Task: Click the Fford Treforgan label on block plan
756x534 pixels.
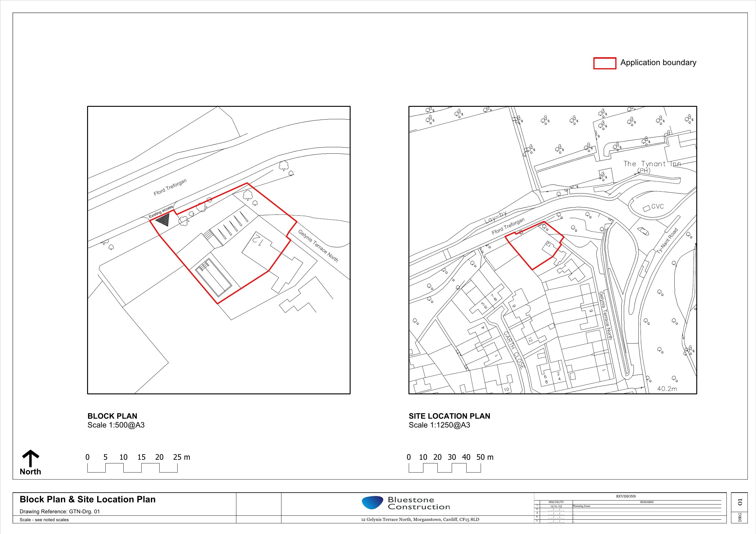Action: point(170,187)
